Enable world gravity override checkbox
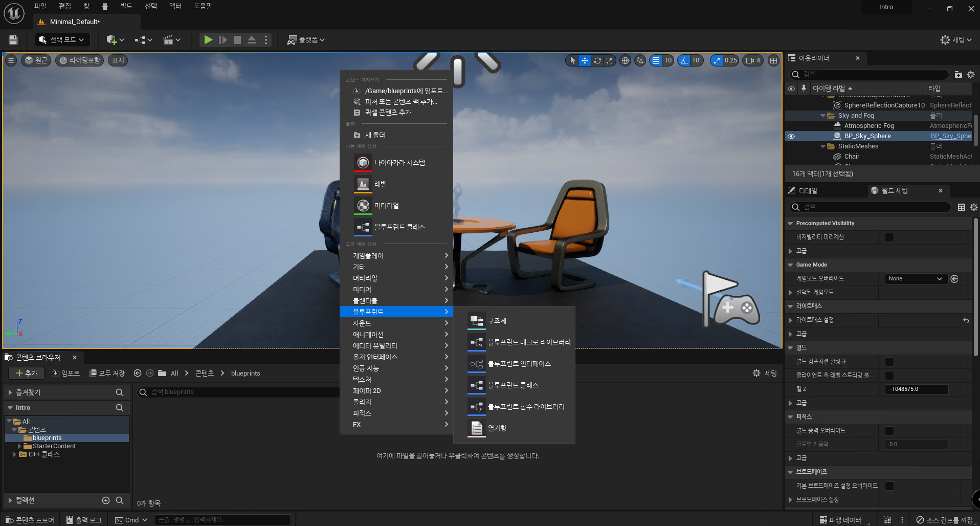The image size is (980, 526). [x=889, y=431]
